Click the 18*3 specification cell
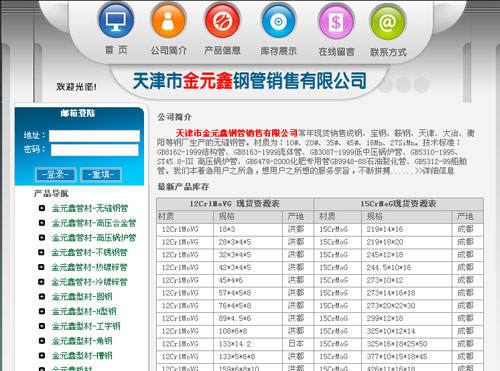Image resolution: width=500 pixels, height=371 pixels. (248, 229)
